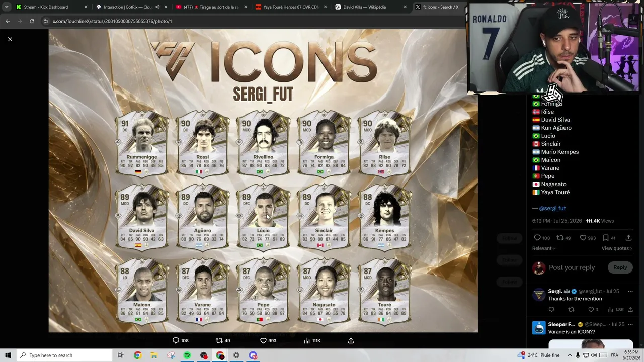
Task: Open the weather widget showing 24°C
Action: (539, 355)
